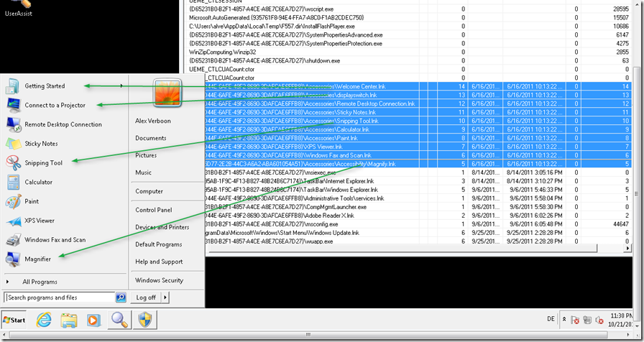
Task: Launch XPS Viewer
Action: click(39, 221)
